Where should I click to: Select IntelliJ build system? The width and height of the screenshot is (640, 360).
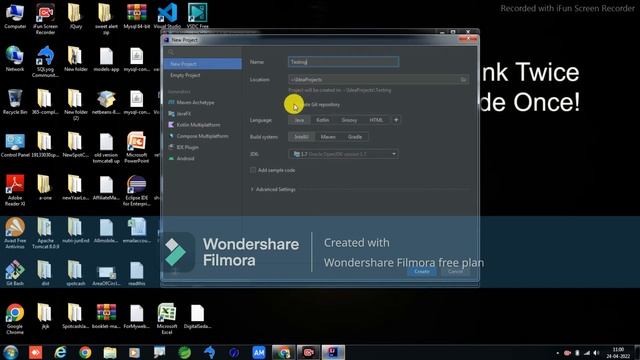[x=301, y=137]
